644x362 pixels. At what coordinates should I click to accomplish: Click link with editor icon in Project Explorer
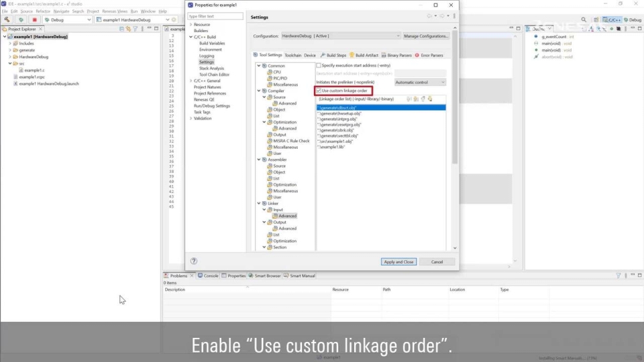[129, 29]
